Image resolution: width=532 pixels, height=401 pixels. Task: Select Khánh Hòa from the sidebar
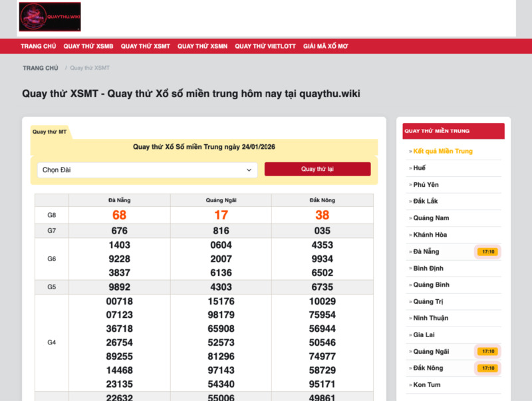click(430, 235)
